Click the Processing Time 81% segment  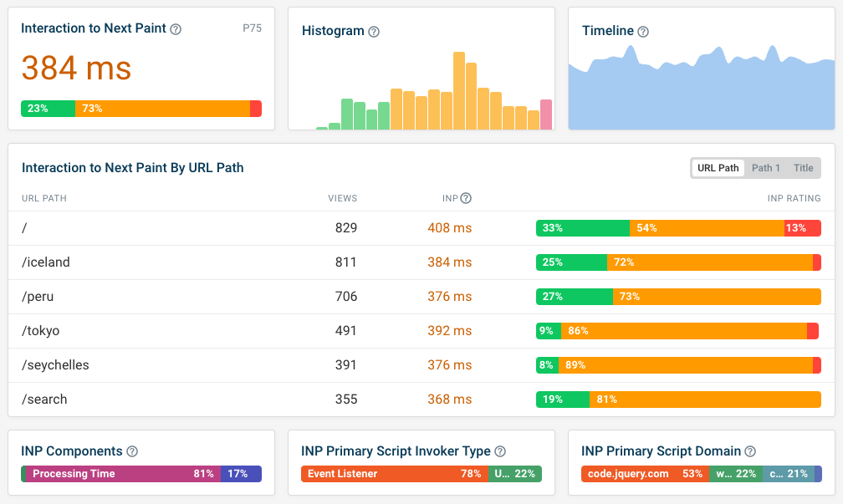(123, 474)
